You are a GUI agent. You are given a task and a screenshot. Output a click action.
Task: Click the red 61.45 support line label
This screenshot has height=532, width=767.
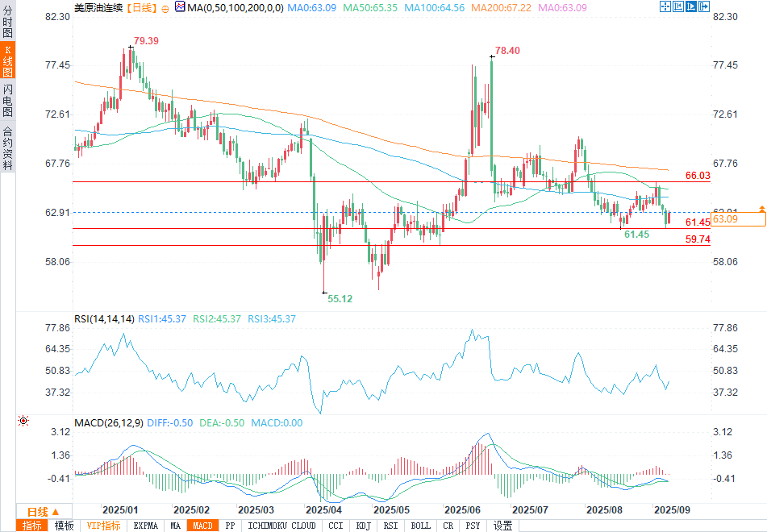698,222
